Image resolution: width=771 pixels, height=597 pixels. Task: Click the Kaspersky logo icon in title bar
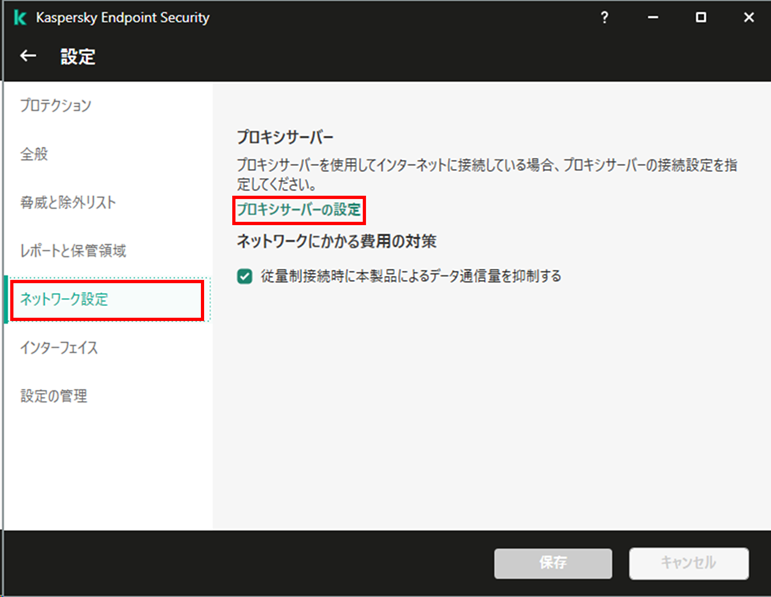point(20,18)
